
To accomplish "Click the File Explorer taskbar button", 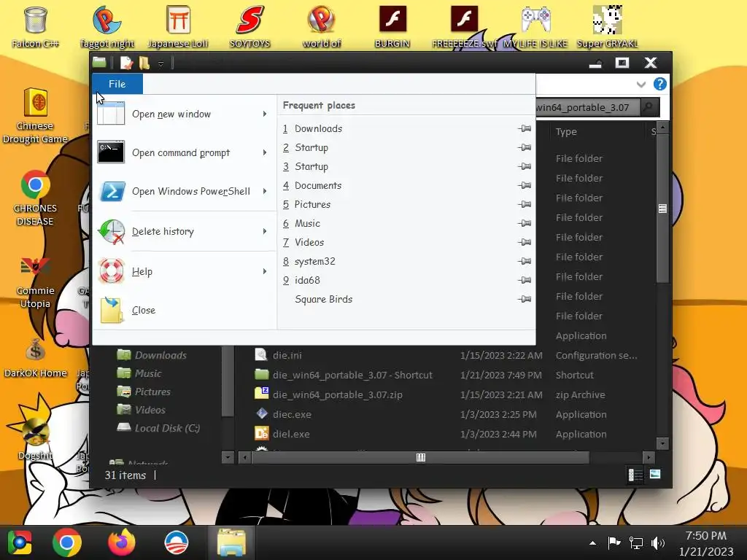I will tap(231, 542).
